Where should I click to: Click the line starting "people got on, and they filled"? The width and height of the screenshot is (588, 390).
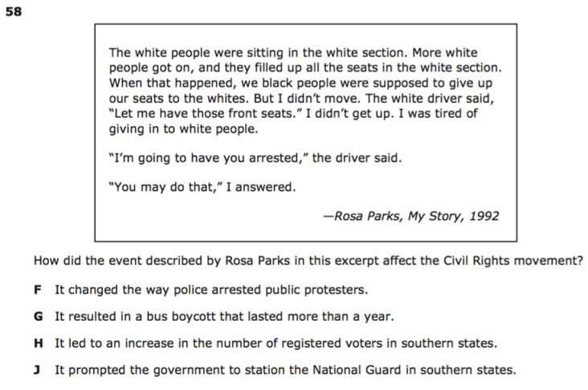click(305, 68)
